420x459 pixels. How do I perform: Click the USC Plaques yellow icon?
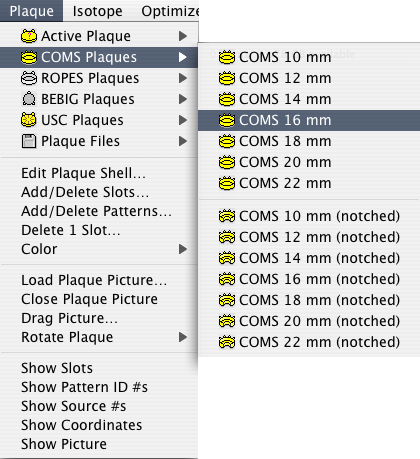tap(29, 120)
